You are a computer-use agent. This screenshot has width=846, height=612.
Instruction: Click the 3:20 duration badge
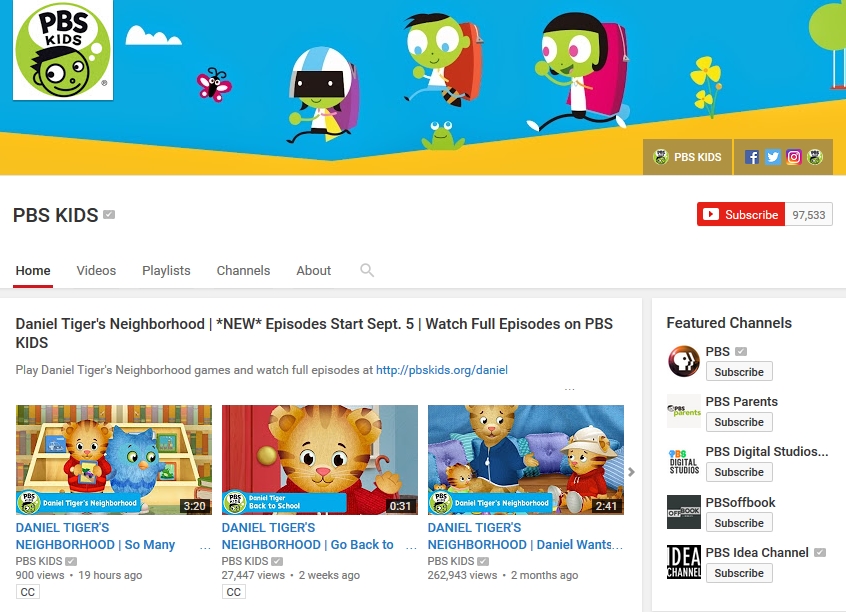tap(194, 506)
